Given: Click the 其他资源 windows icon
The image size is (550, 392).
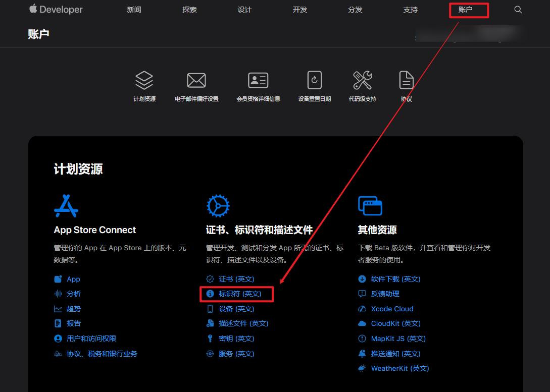Looking at the screenshot, I should (370, 206).
